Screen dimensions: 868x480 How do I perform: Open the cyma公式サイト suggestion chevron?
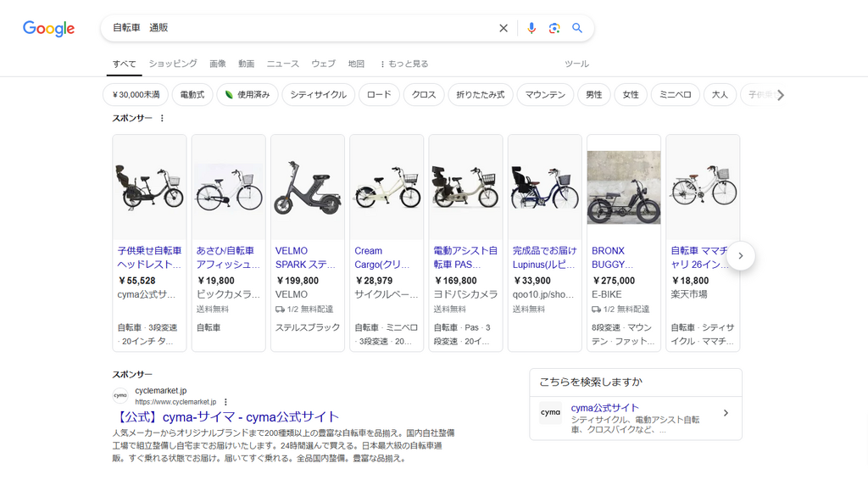pos(726,413)
